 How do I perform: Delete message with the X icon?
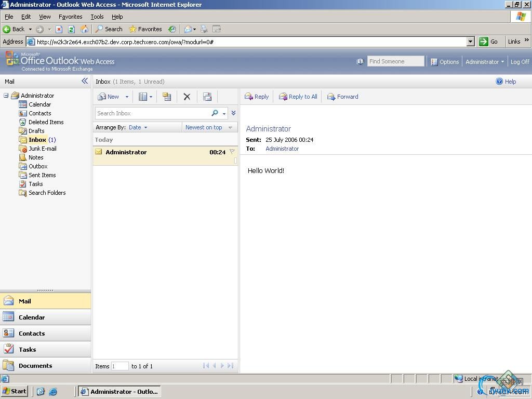click(x=187, y=97)
